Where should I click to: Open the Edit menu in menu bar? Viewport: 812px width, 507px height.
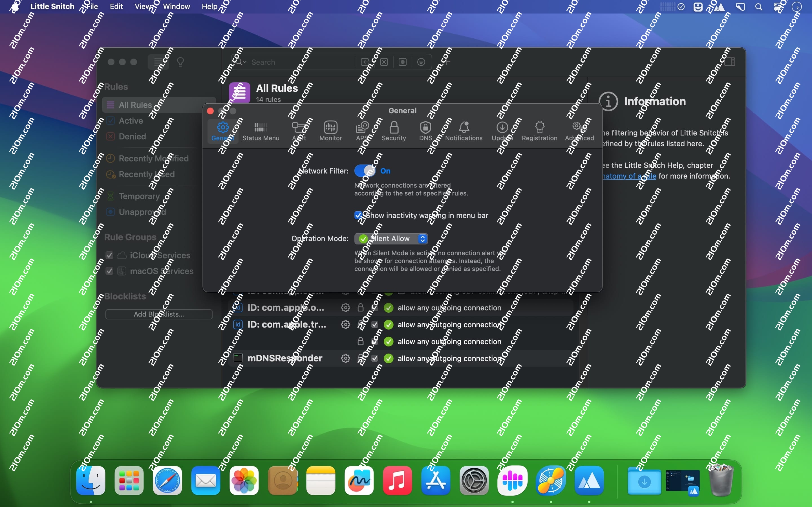click(116, 6)
